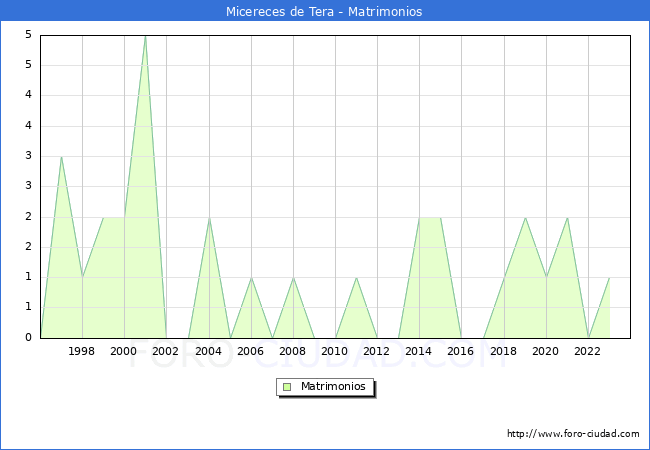Click the 2020 x-axis label
This screenshot has height=450, width=650.
(x=546, y=351)
